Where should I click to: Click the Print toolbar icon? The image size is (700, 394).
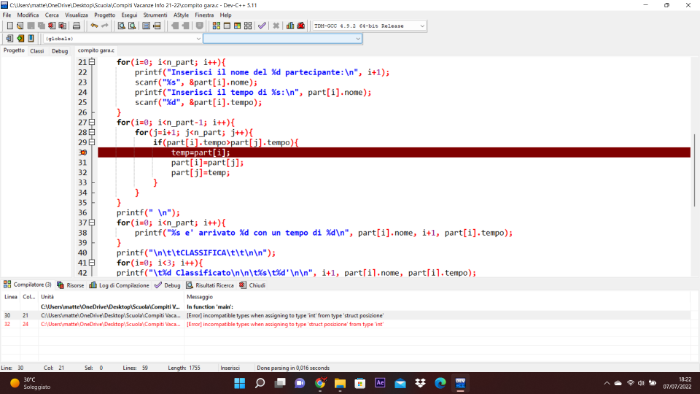76,26
